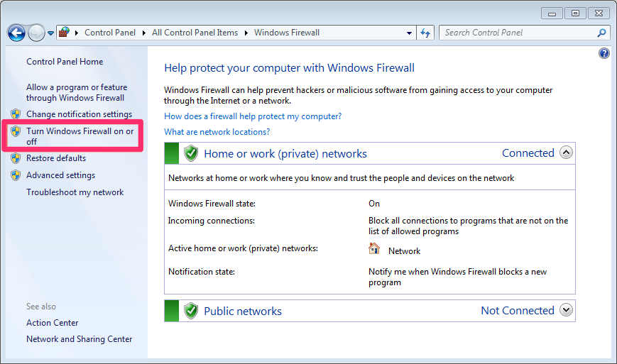The height and width of the screenshot is (364, 617).
Task: Collapse the Home or work networks section
Action: pyautogui.click(x=566, y=153)
